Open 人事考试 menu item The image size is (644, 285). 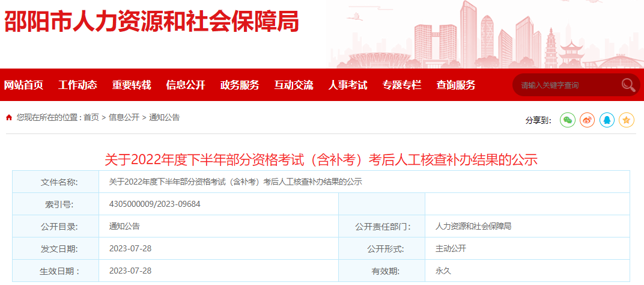point(347,85)
